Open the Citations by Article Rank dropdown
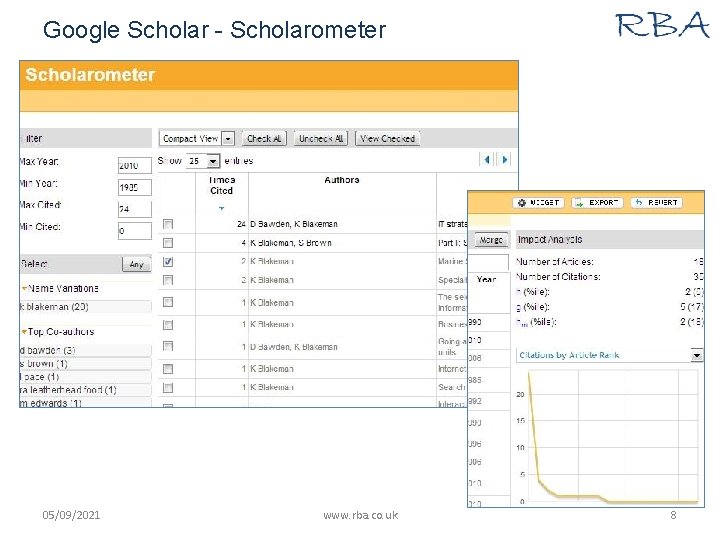Image resolution: width=720 pixels, height=540 pixels. click(610, 355)
